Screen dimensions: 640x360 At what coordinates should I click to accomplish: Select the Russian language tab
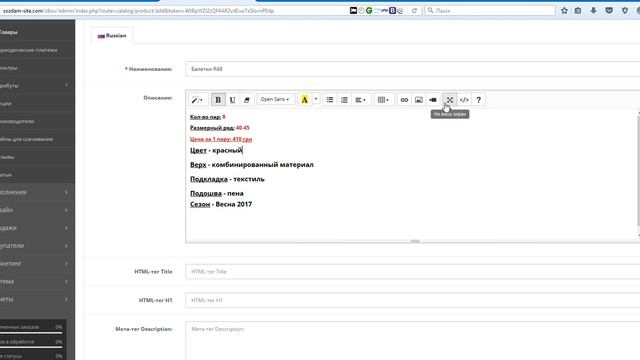(x=112, y=36)
